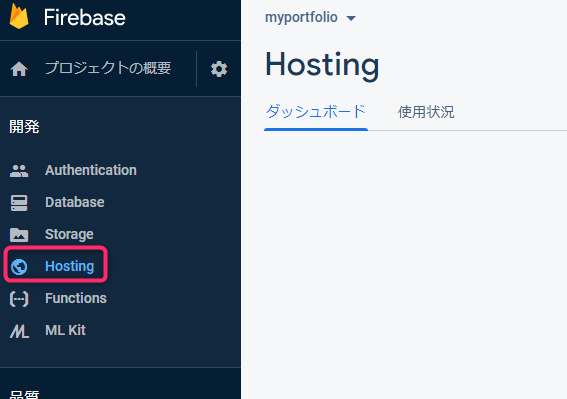The height and width of the screenshot is (399, 567).
Task: Click the Storage folder icon
Action: [x=19, y=235]
